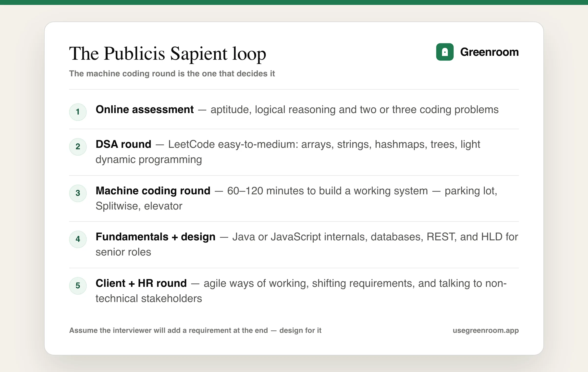Open the usegreenroom.app link

point(486,330)
